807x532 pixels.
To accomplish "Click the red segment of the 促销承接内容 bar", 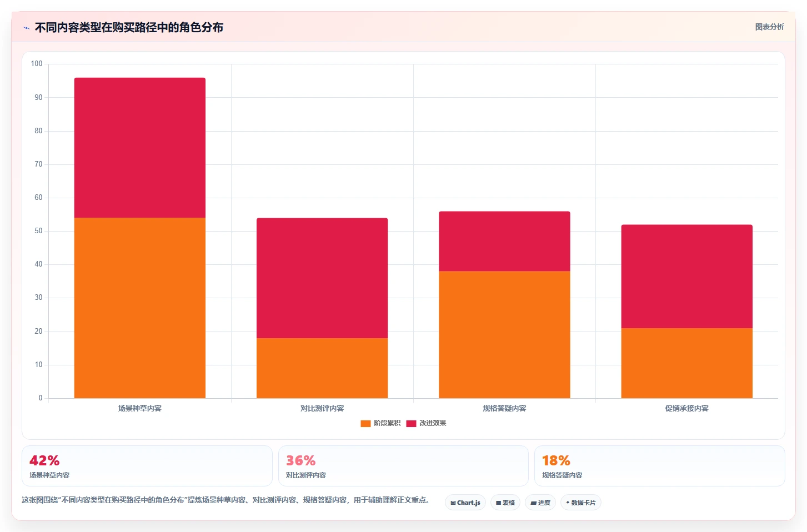I will (x=687, y=277).
